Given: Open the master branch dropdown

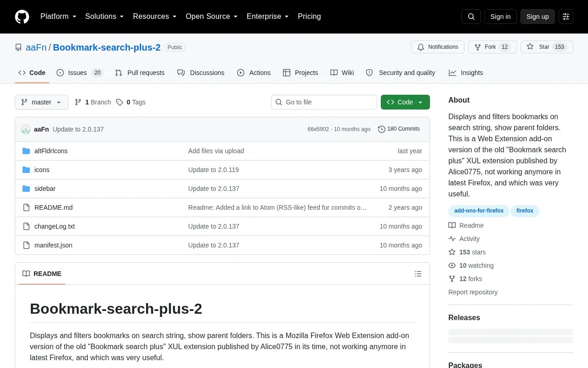Looking at the screenshot, I should [x=41, y=102].
